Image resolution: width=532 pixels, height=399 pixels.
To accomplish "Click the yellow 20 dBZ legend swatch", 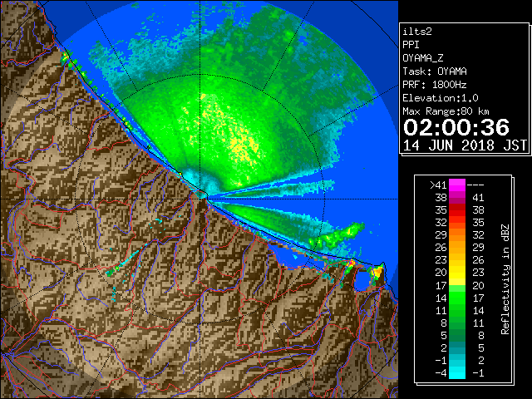I will 457,273.
